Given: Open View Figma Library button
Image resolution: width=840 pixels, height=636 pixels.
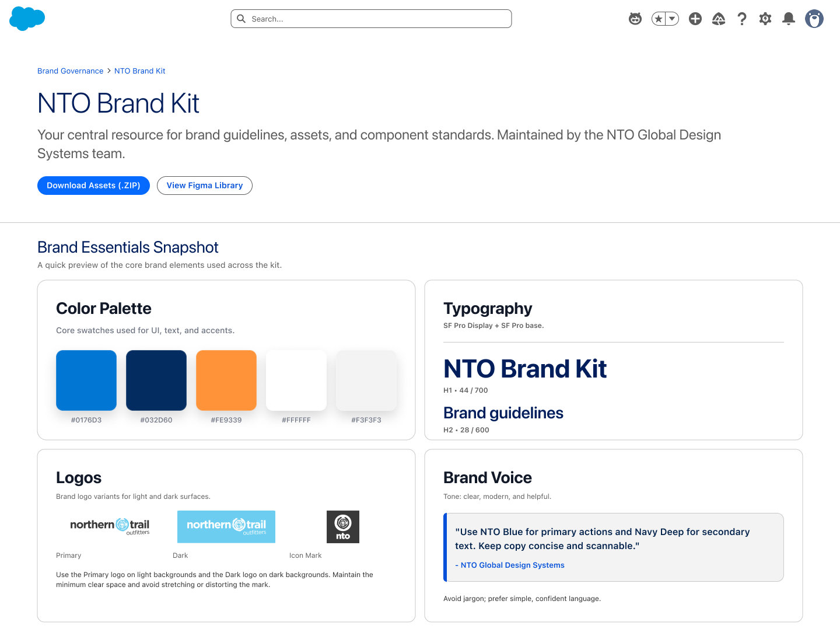Looking at the screenshot, I should coord(205,186).
